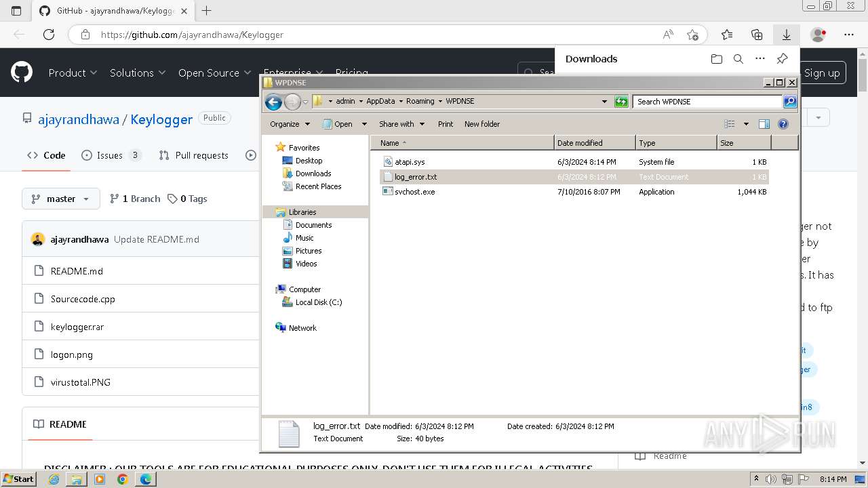Image resolution: width=868 pixels, height=488 pixels.
Task: Open more options in Downloads panel
Action: [760, 59]
